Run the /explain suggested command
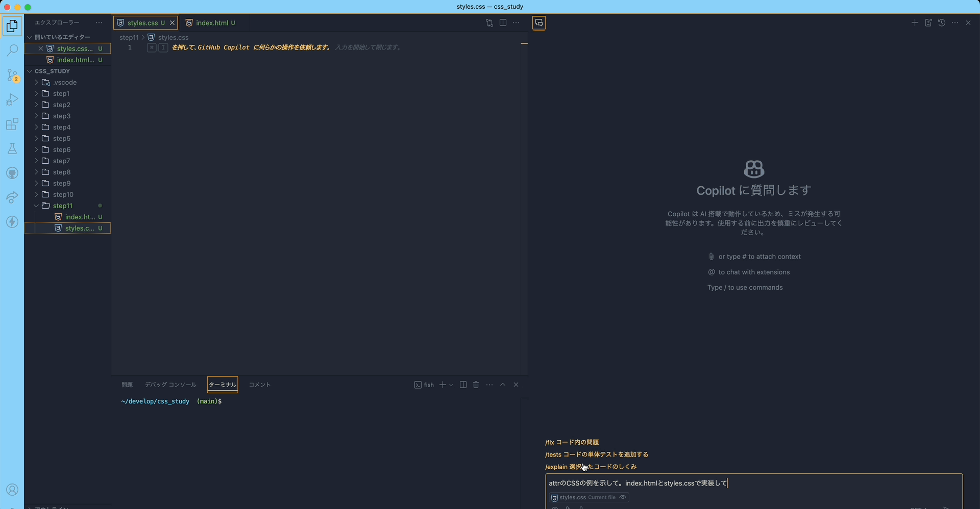 click(591, 467)
